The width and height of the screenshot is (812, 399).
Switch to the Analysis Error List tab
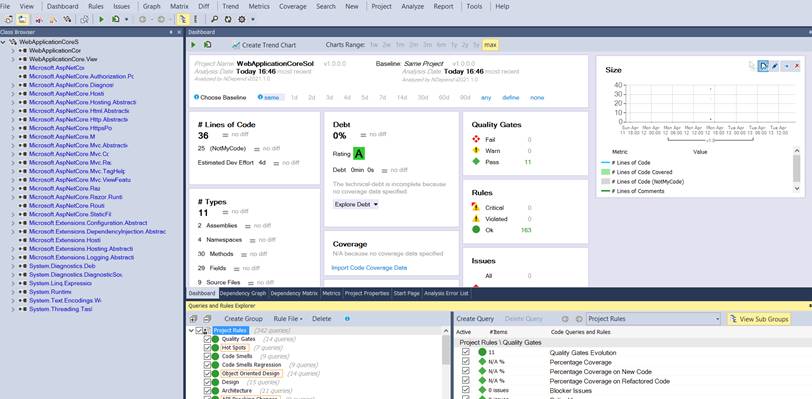[446, 293]
